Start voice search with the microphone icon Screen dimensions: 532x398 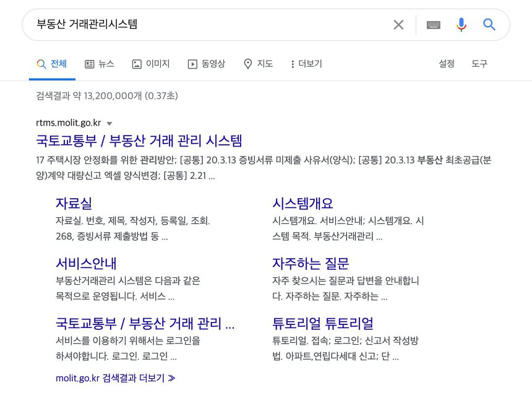pos(461,25)
